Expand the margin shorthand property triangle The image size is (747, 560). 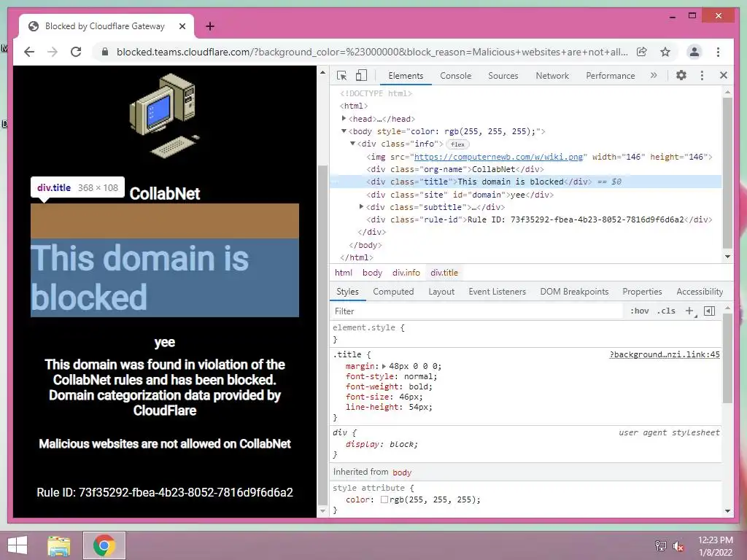click(384, 366)
